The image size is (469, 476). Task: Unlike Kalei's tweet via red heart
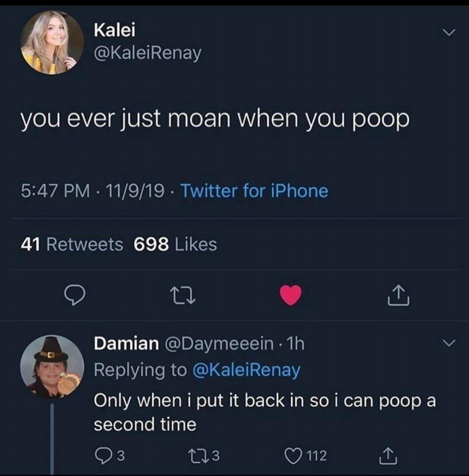coord(291,295)
